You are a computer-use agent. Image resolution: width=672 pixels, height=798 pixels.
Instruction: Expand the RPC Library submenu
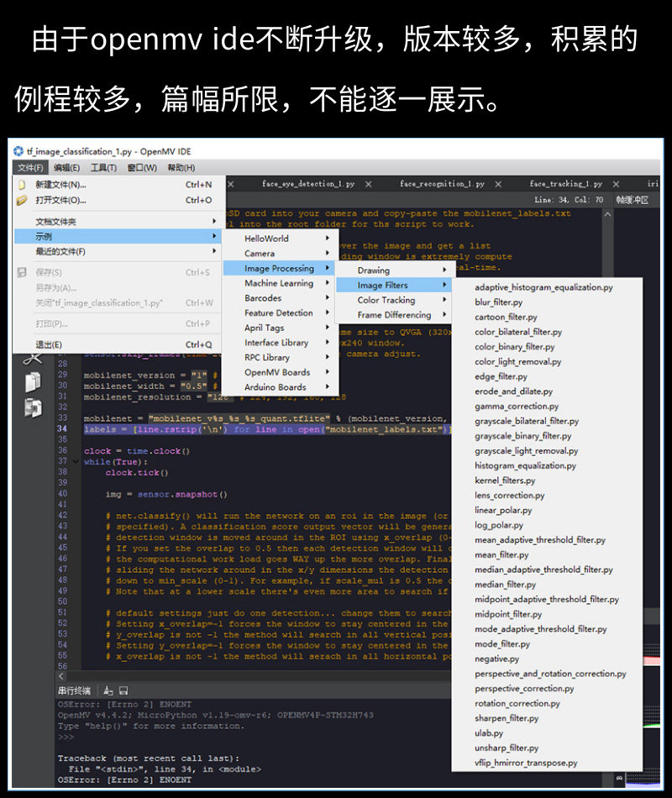coord(281,357)
